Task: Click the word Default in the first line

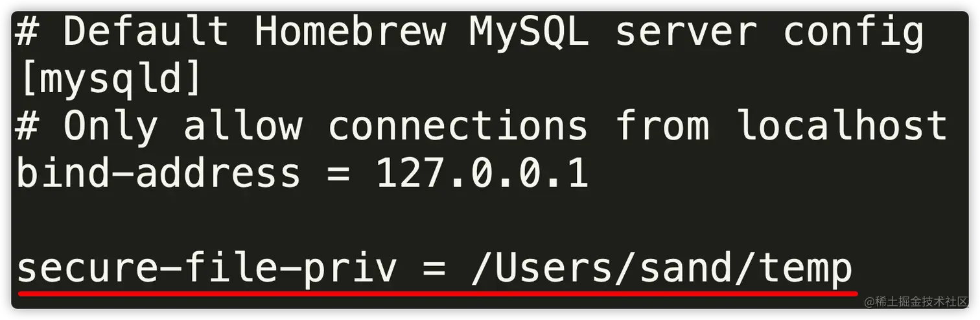Action: [x=146, y=31]
